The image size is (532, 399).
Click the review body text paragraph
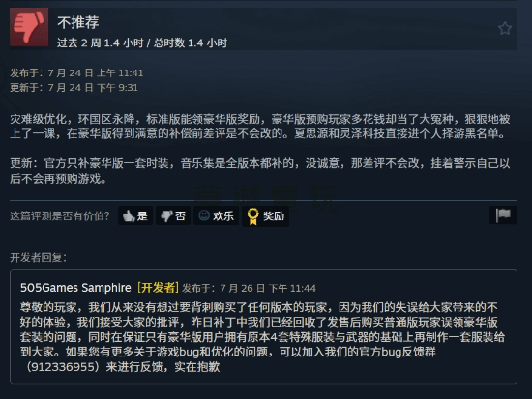coord(260,127)
